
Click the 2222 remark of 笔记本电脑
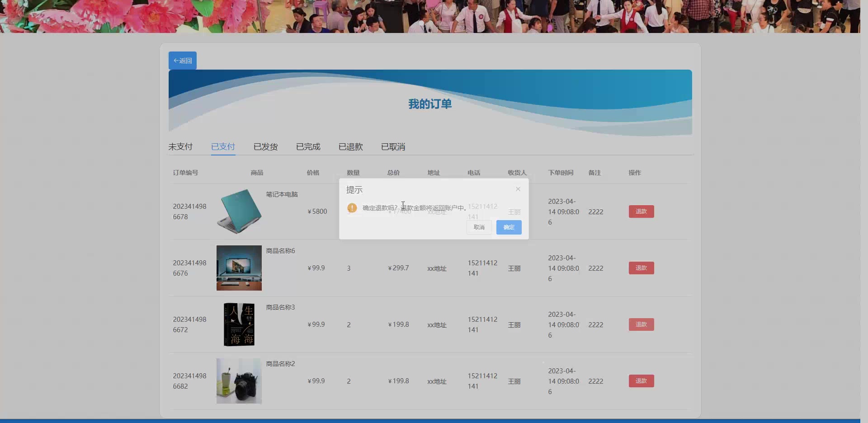[596, 211]
